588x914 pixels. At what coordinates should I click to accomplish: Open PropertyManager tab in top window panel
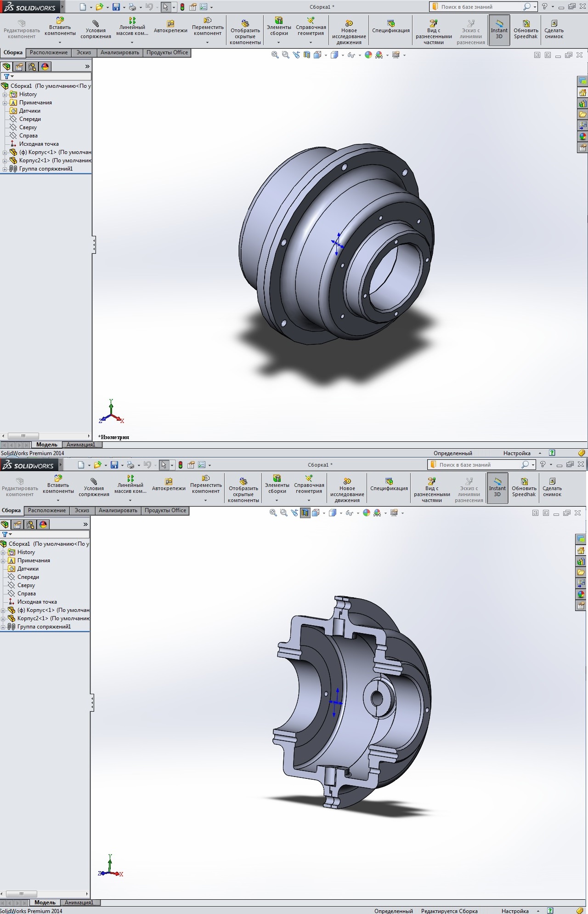pyautogui.click(x=19, y=67)
